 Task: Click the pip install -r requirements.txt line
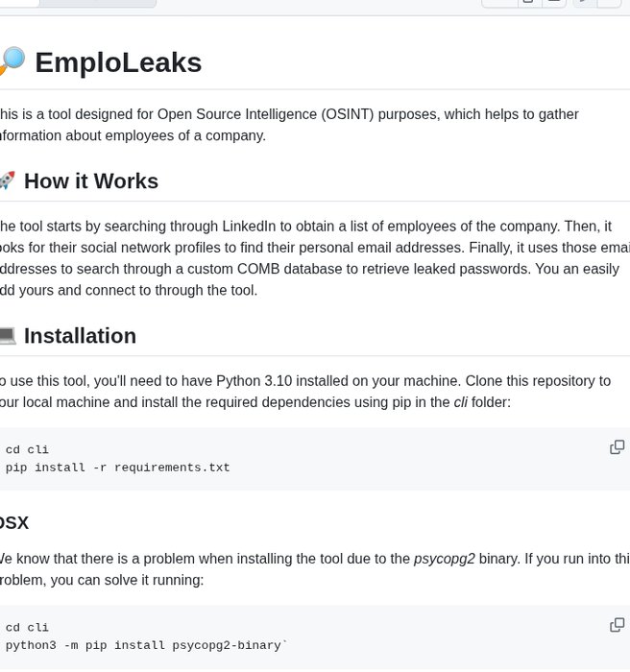117,468
